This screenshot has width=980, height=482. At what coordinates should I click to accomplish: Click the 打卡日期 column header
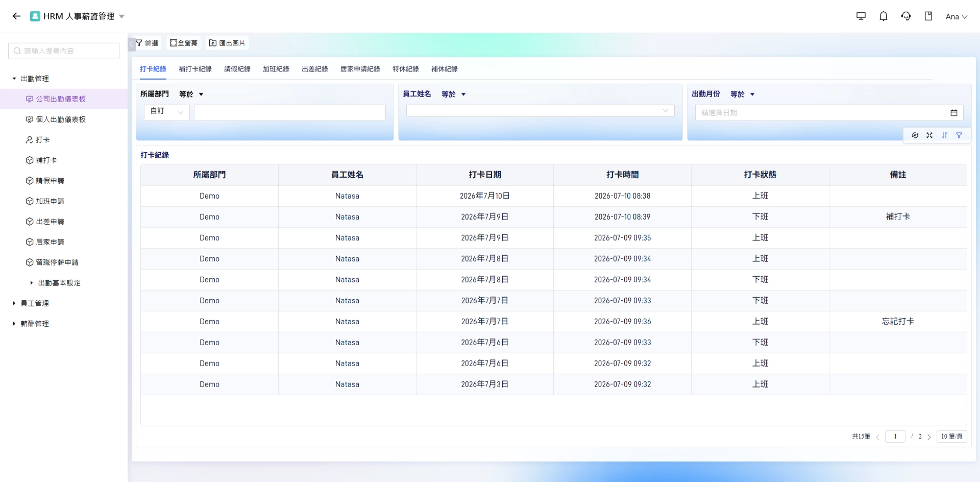pyautogui.click(x=485, y=175)
